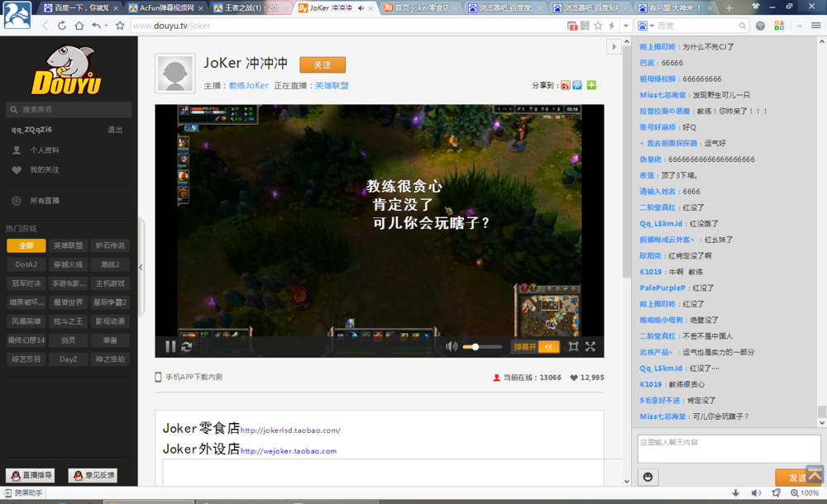Open 意见反馈 feedback button

coord(93,476)
